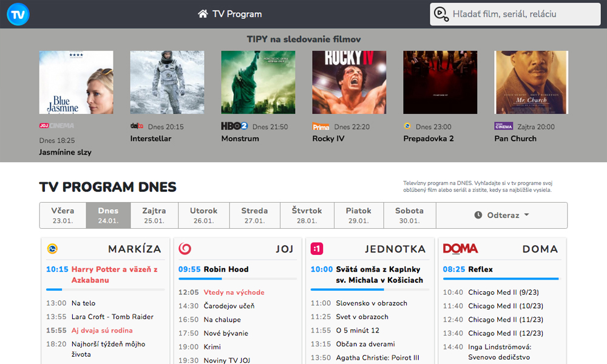Screen dimensions: 607x364
Task: Click the Jednotka channel logo icon
Action: tap(316, 249)
